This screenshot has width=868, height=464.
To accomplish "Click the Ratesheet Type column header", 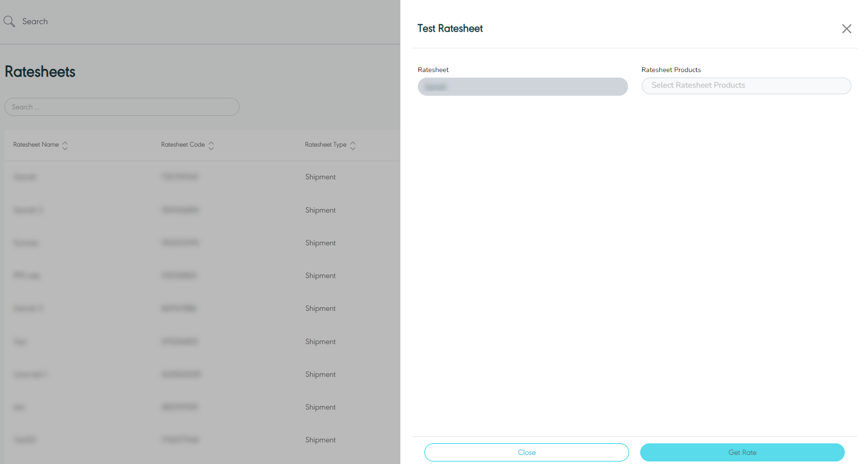I will 325,145.
